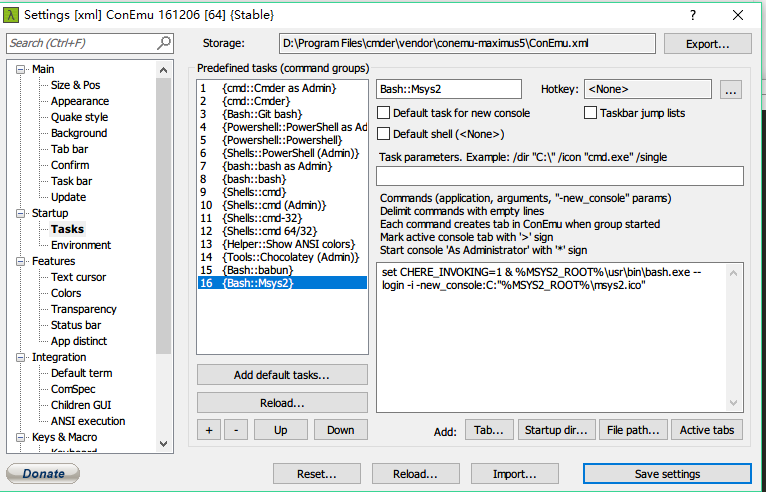The width and height of the screenshot is (766, 492).
Task: Open Update settings page
Action: 68,197
